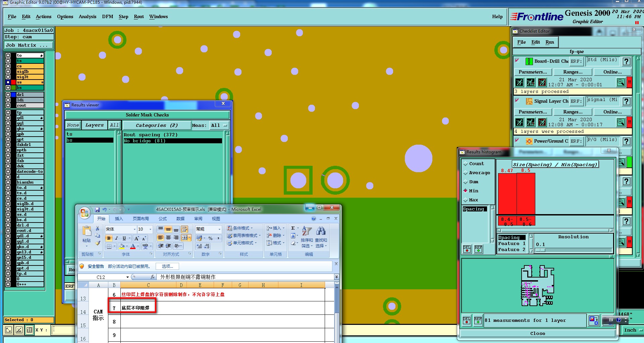Toggle the Board-Drill Check checkbox
Screen dimensions: 644x343
517,60
